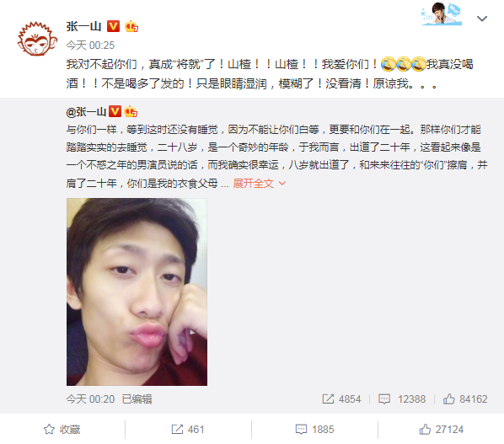Open the @张一山 mention link in the quoted post
This screenshot has width=504, height=444.
[x=86, y=112]
